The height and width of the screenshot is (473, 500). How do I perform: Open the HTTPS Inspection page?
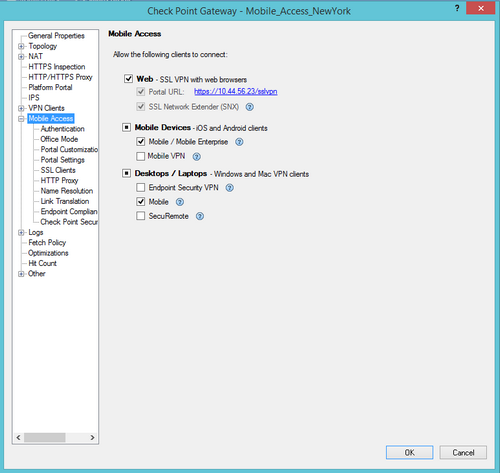57,67
